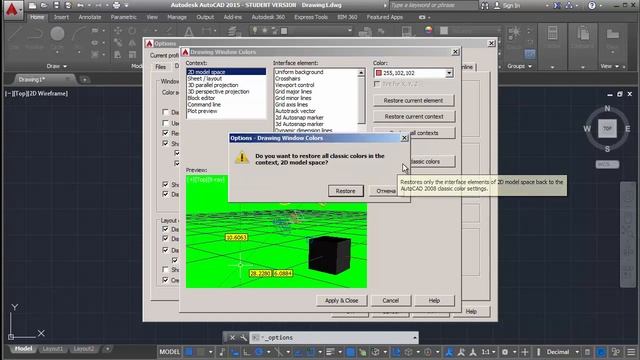Click the New drawing icon in quick access toolbar
Screen dimensions: 640x360
33,6
